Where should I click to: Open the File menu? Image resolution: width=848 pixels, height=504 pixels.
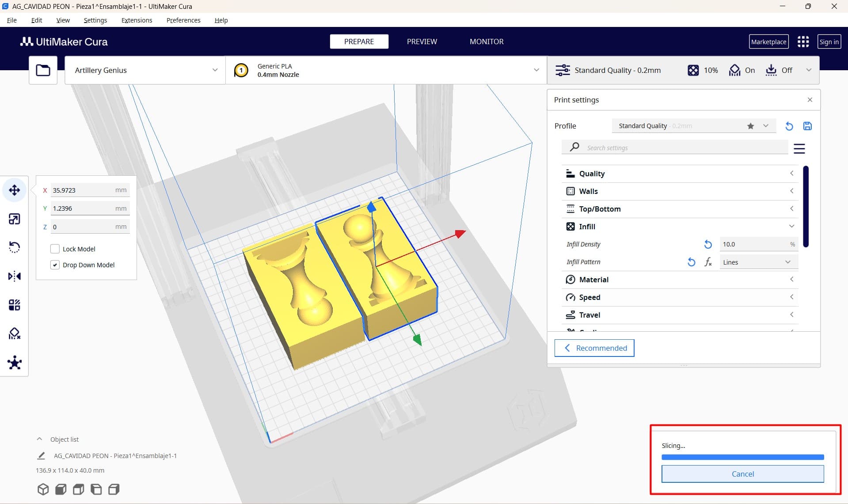coord(12,20)
